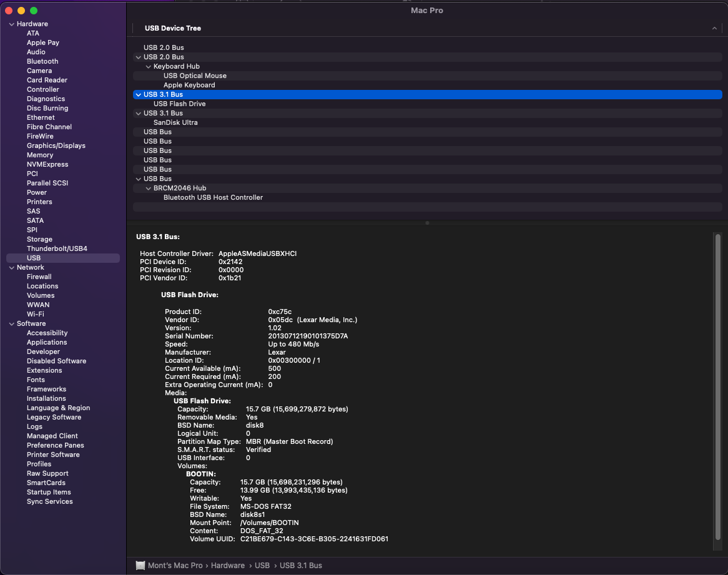This screenshot has height=575, width=728.
Task: Collapse the BRCM2046 Hub chevron
Action: (x=148, y=189)
